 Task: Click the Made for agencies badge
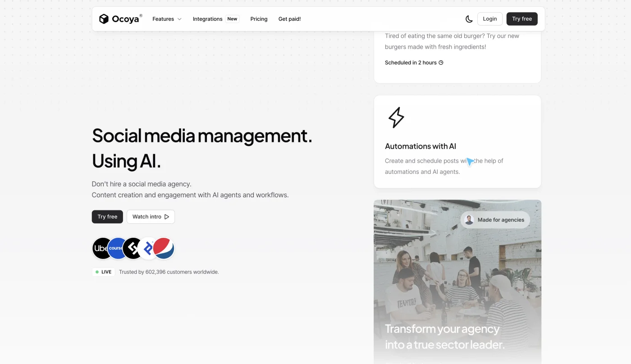[x=495, y=220]
